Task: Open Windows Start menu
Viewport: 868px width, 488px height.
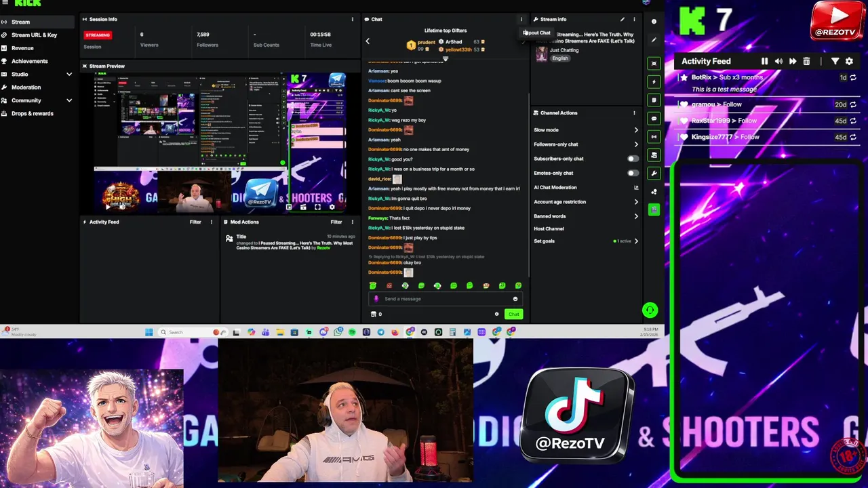Action: point(149,332)
